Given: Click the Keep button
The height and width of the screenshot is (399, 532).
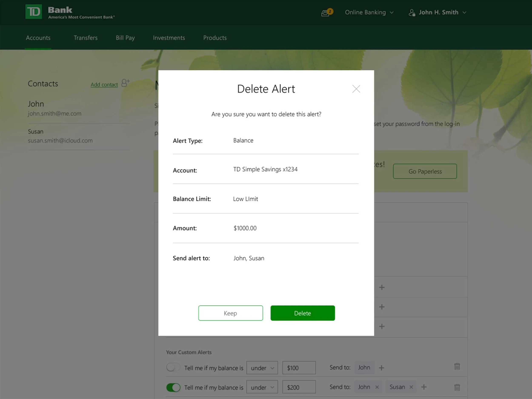Looking at the screenshot, I should [x=230, y=313].
